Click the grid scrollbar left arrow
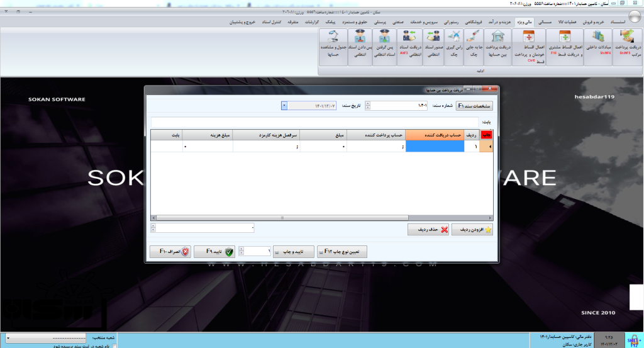The image size is (644, 348). pos(153,218)
